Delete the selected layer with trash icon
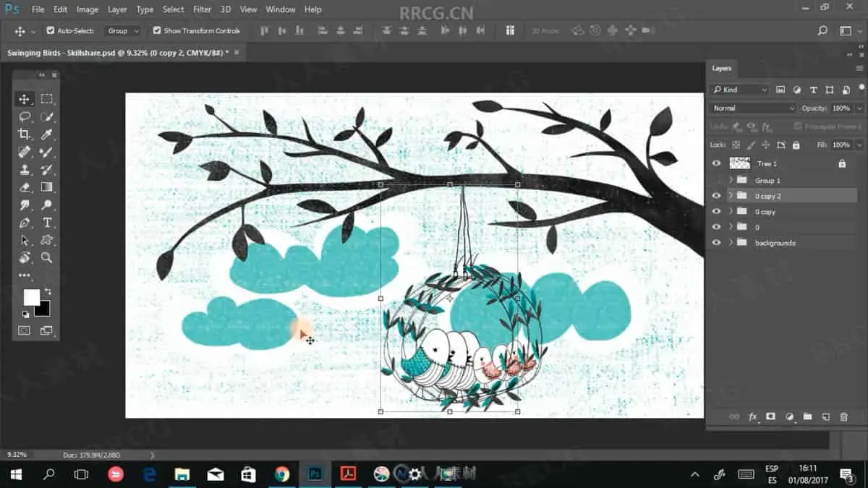 [843, 417]
